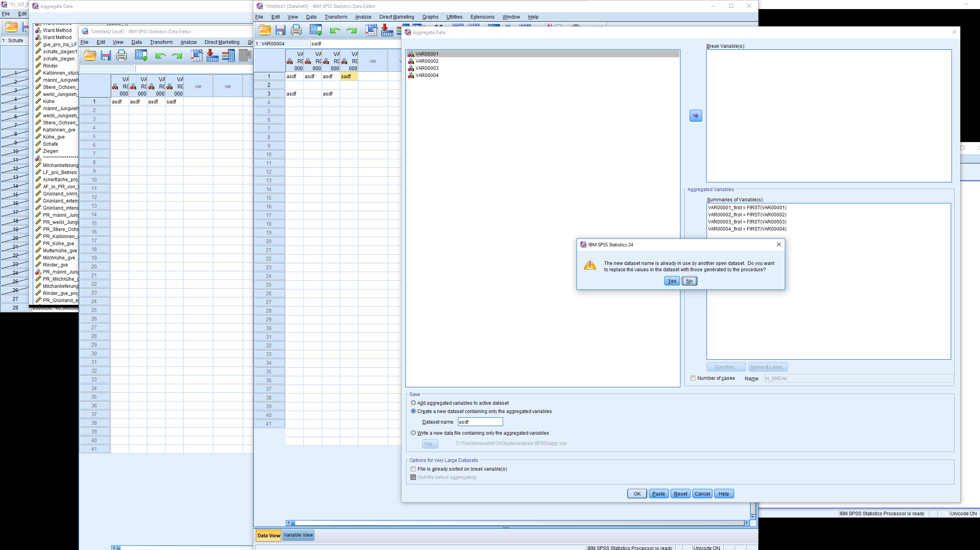Go to case icon in Untitled2 toolbar
The width and height of the screenshot is (980, 550).
coord(196,56)
